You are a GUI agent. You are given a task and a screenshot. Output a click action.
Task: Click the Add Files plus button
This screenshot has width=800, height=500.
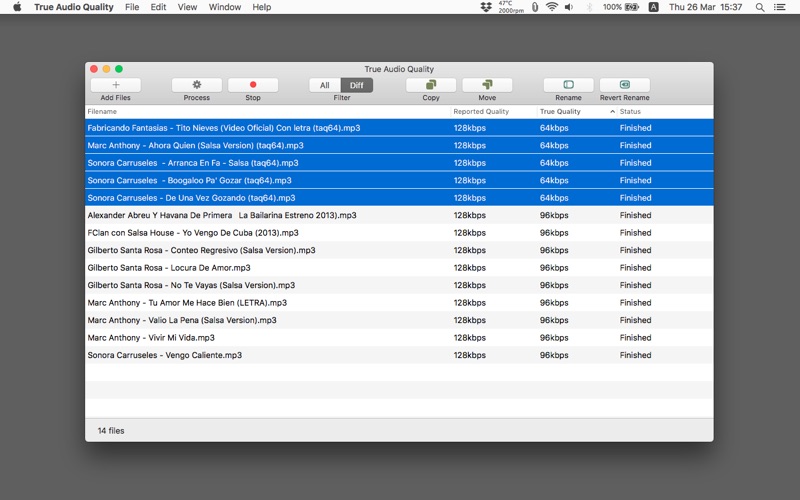(x=116, y=85)
